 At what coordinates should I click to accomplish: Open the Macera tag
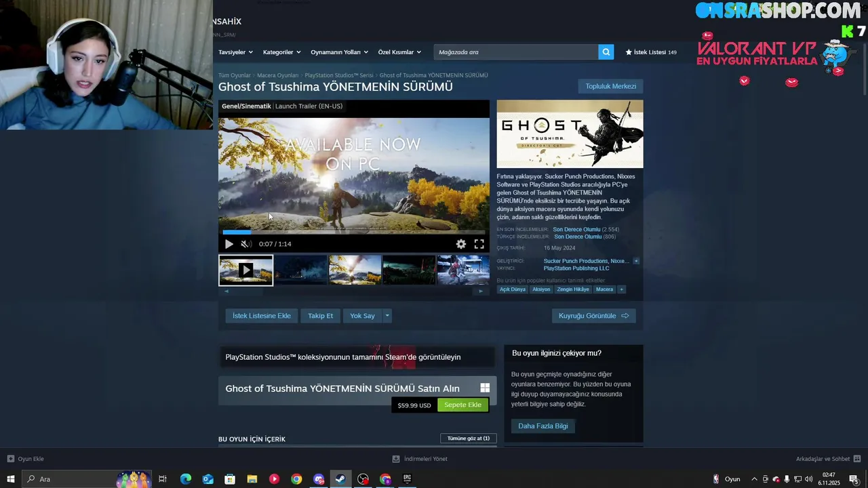click(604, 289)
